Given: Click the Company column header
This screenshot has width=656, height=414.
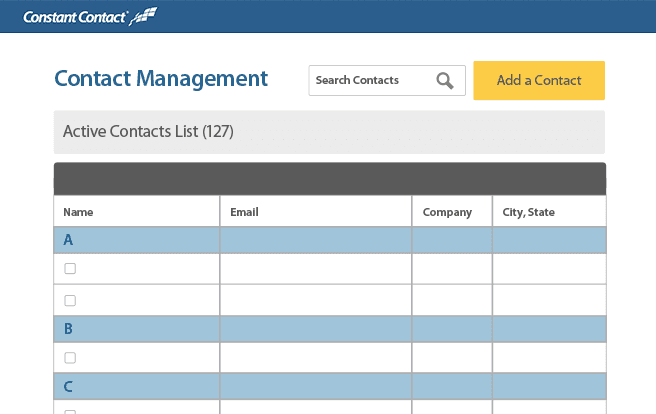Looking at the screenshot, I should (447, 212).
